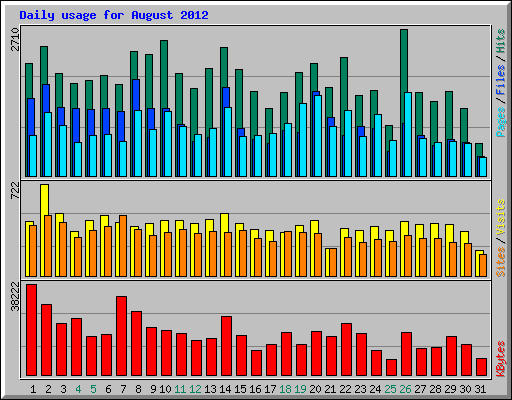The height and width of the screenshot is (400, 512).
Task: Click the 38222 KBytes axis value
Action: click(x=15, y=296)
